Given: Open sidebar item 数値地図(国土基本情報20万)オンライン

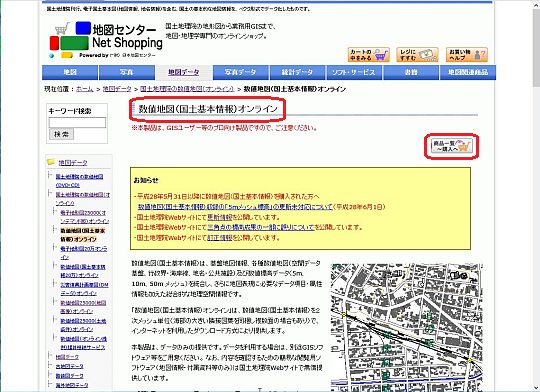Looking at the screenshot, I should coord(83,271).
